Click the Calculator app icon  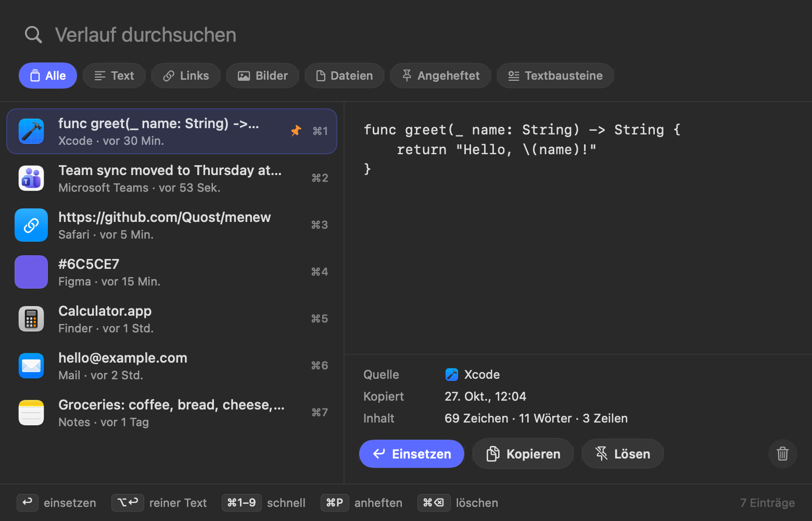coord(31,319)
